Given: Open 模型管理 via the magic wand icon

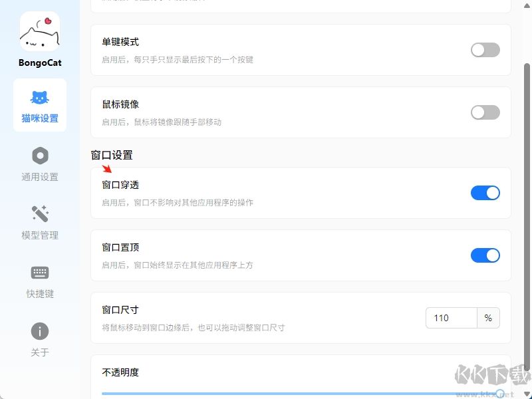Looking at the screenshot, I should 40,214.
